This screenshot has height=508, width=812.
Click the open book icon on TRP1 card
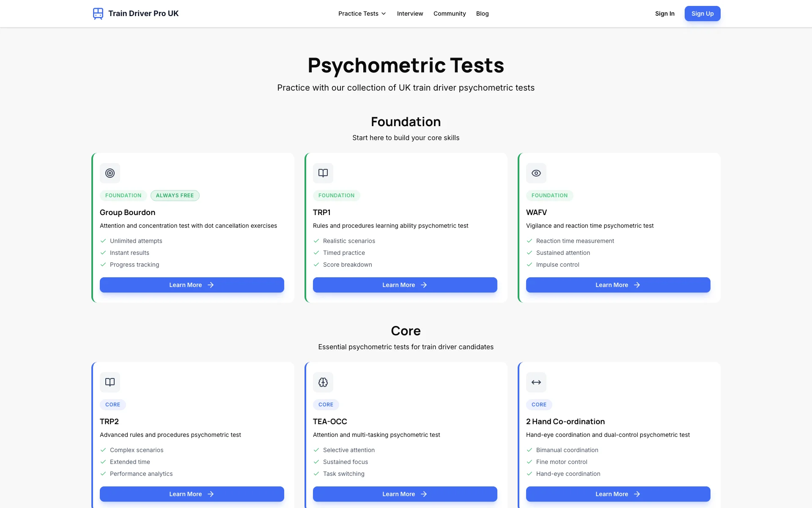pos(323,173)
